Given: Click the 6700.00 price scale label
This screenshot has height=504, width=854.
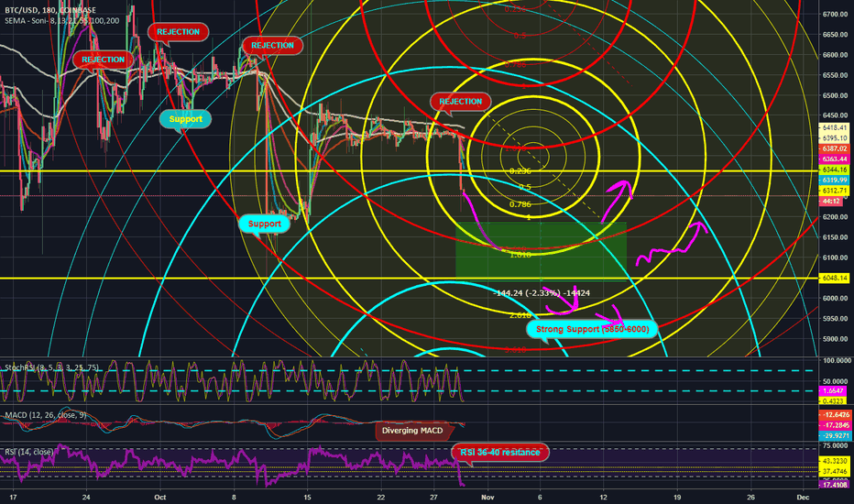Looking at the screenshot, I should click(835, 14).
